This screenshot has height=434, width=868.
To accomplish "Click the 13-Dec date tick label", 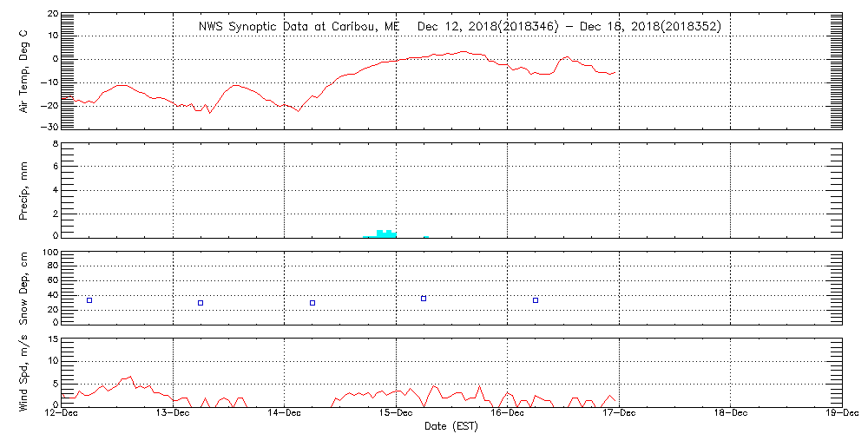I will pos(173,414).
